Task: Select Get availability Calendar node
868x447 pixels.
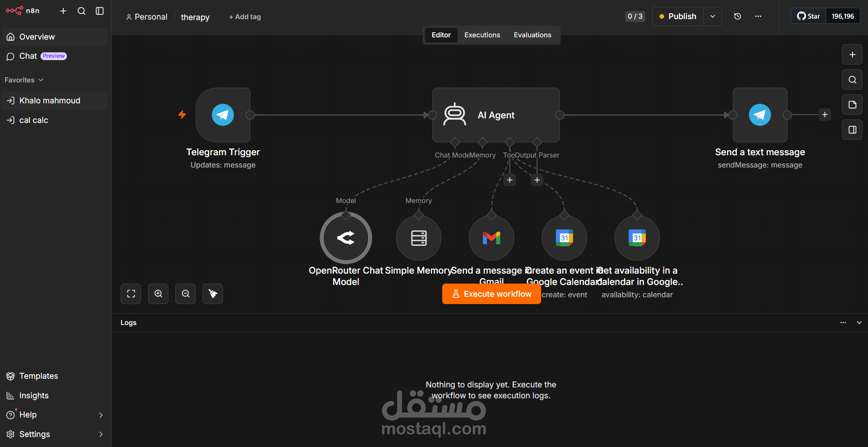Action: (x=637, y=238)
